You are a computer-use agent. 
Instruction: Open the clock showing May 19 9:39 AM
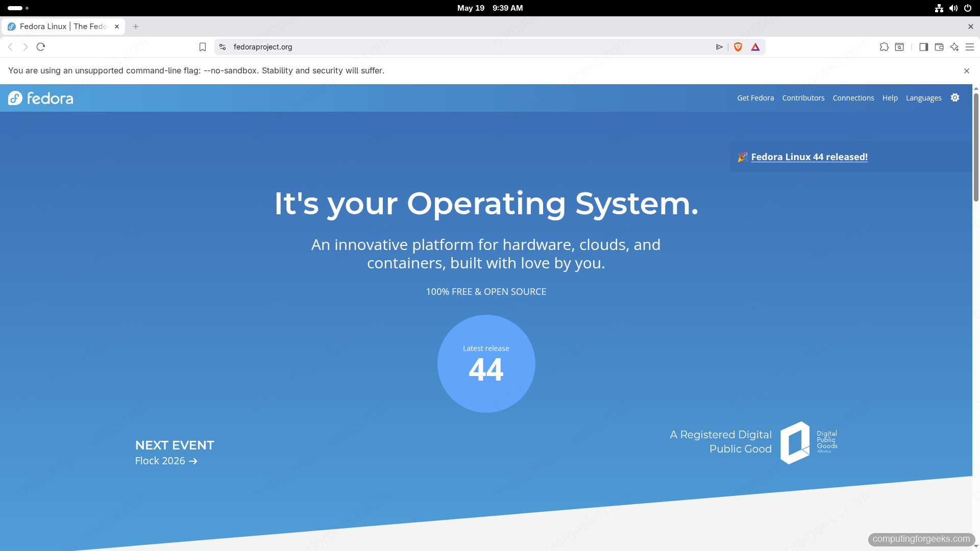tap(490, 8)
